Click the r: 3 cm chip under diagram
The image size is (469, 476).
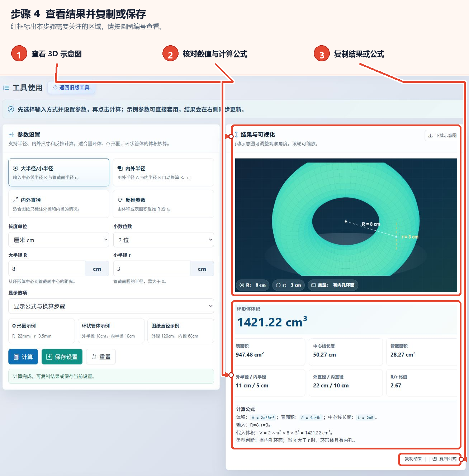coord(289,285)
